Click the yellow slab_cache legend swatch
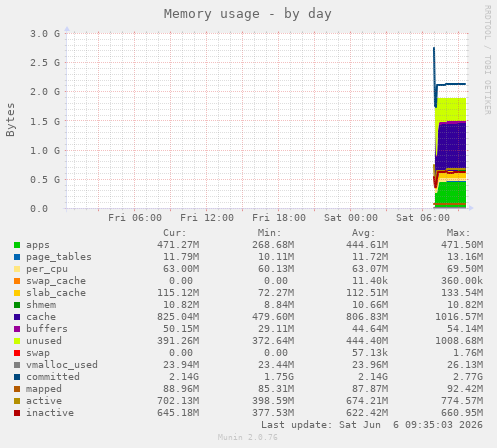Image resolution: width=497 pixels, height=448 pixels. click(x=17, y=293)
